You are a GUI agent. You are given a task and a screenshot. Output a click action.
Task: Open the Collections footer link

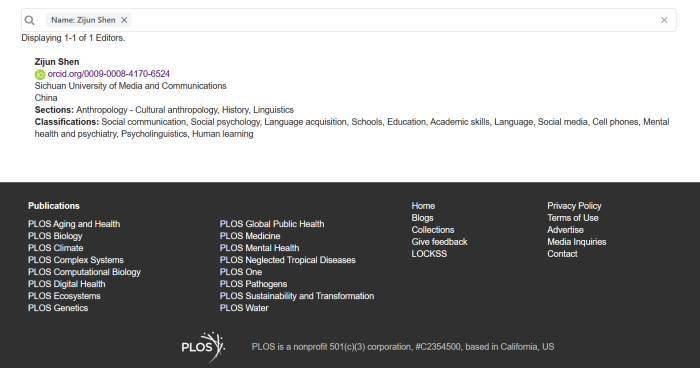[x=433, y=230]
